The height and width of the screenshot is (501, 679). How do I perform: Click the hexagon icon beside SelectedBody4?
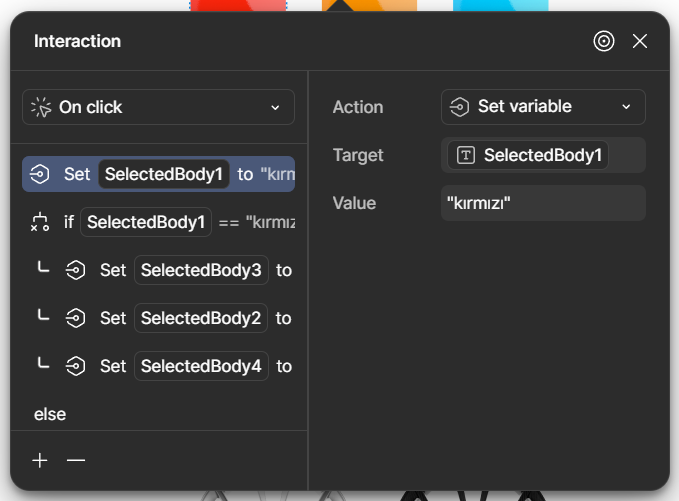pyautogui.click(x=76, y=366)
